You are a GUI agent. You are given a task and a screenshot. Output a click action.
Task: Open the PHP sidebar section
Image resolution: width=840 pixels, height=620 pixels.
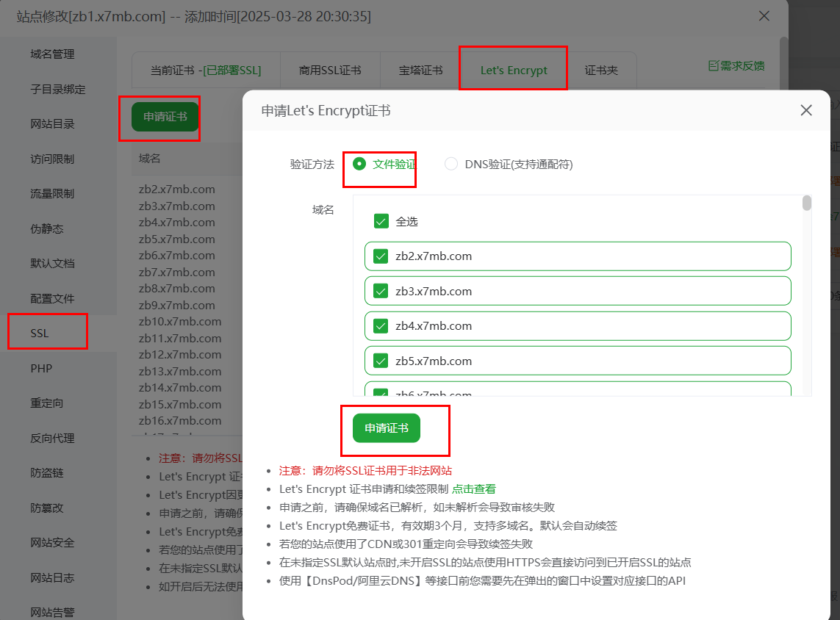click(x=41, y=368)
